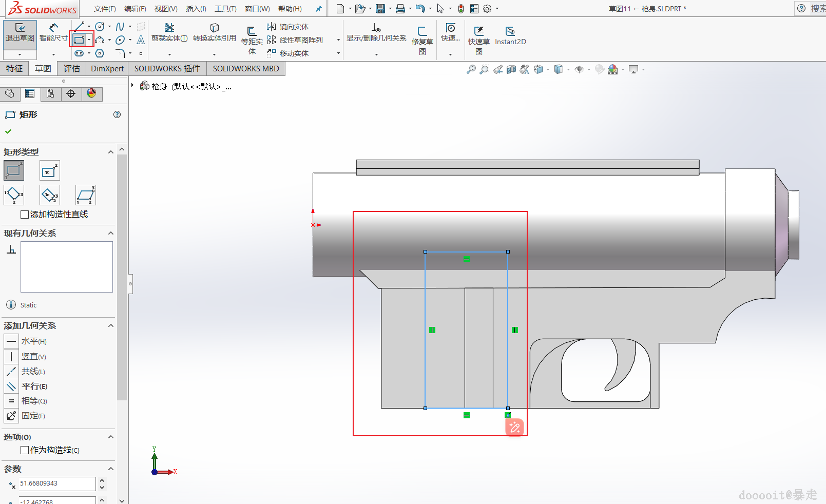Collapse the 矩形类型 section
826x504 pixels.
(110, 152)
